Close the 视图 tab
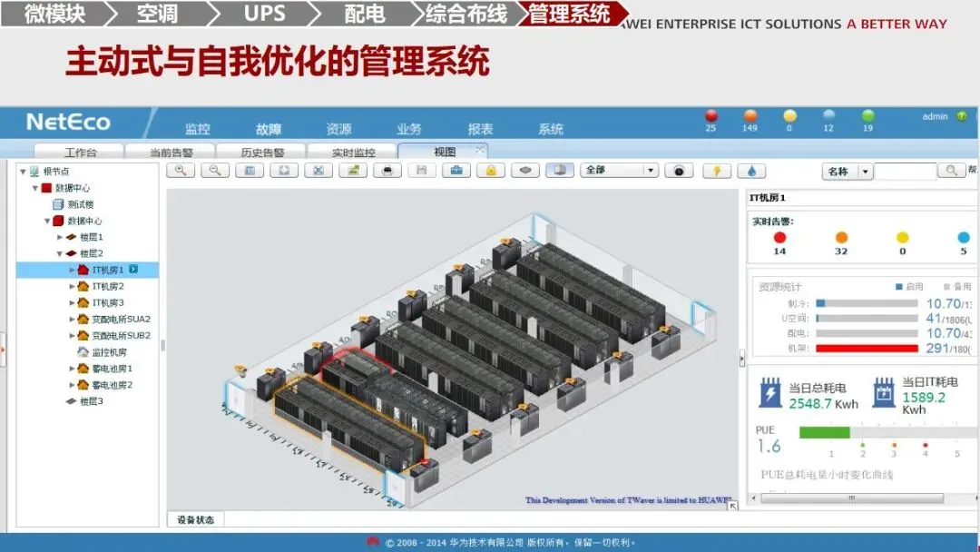 [479, 150]
